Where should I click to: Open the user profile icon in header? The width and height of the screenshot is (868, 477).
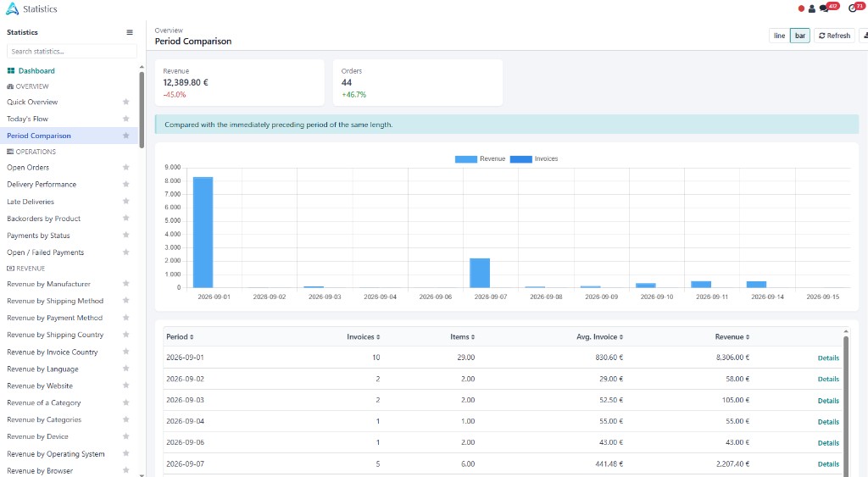coord(811,8)
